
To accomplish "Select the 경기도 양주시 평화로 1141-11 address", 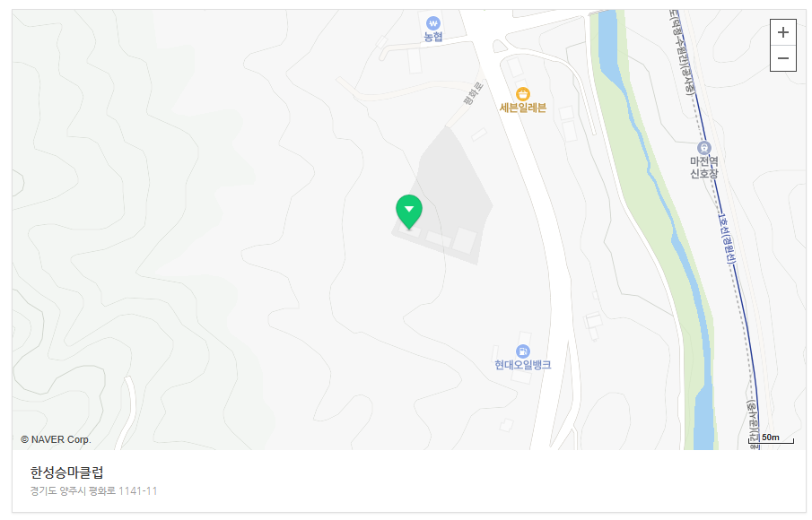I will (x=93, y=490).
